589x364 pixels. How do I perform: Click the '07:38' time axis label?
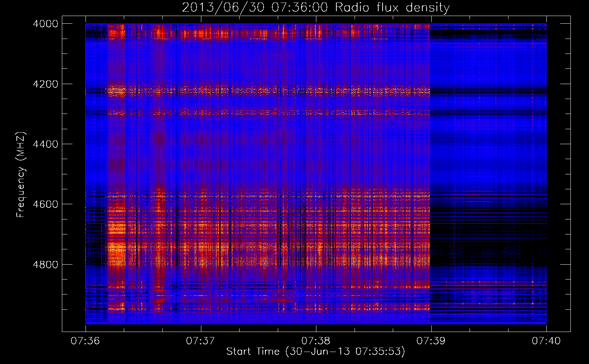pyautogui.click(x=316, y=341)
